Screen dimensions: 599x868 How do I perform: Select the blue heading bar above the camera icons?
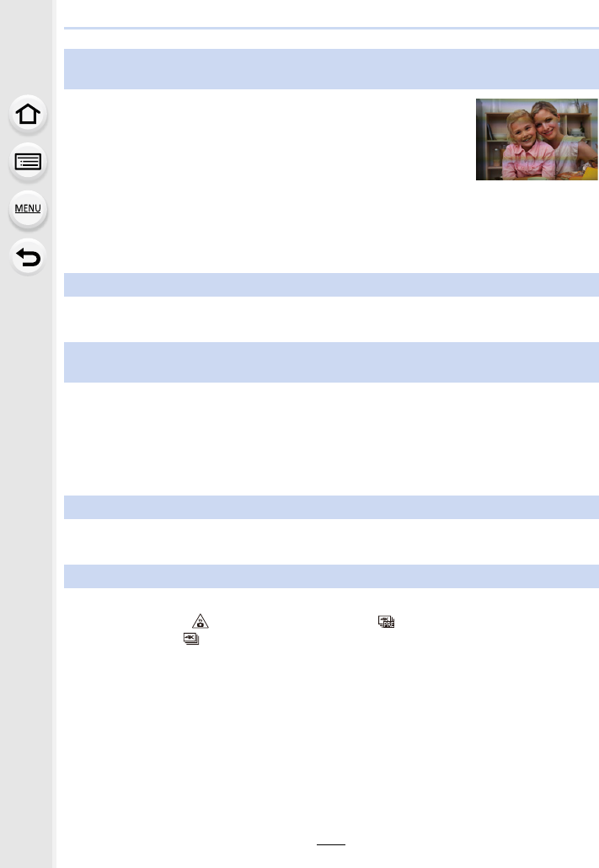coord(331,576)
